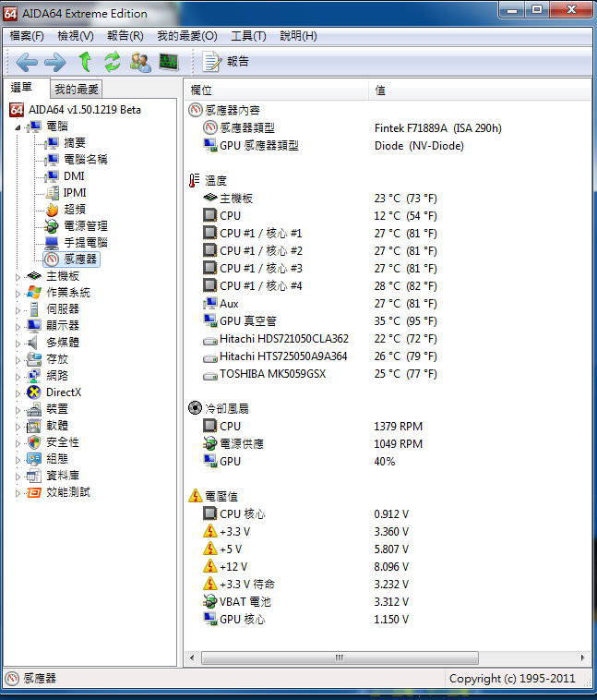
Task: Expand the 存放 tree node
Action: 18,360
